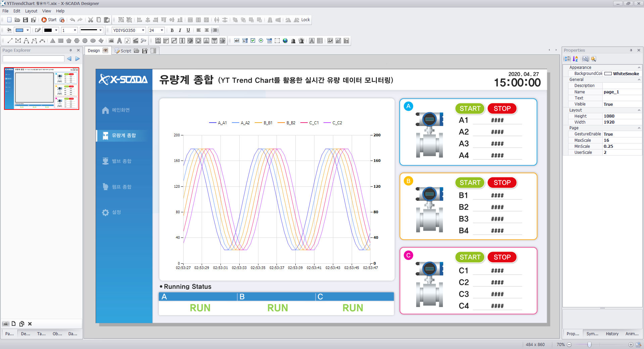Set text alignment to center

click(x=207, y=30)
